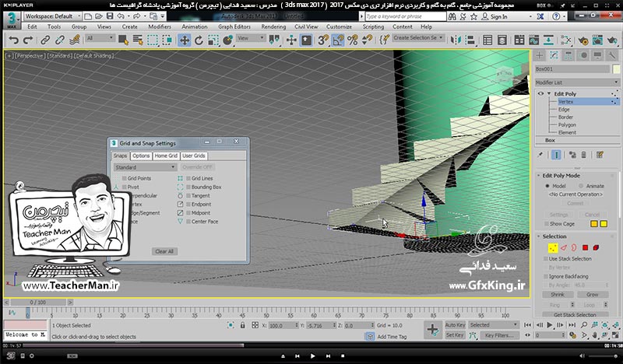Check the Pivot snap option
The width and height of the screenshot is (623, 364).
point(125,187)
